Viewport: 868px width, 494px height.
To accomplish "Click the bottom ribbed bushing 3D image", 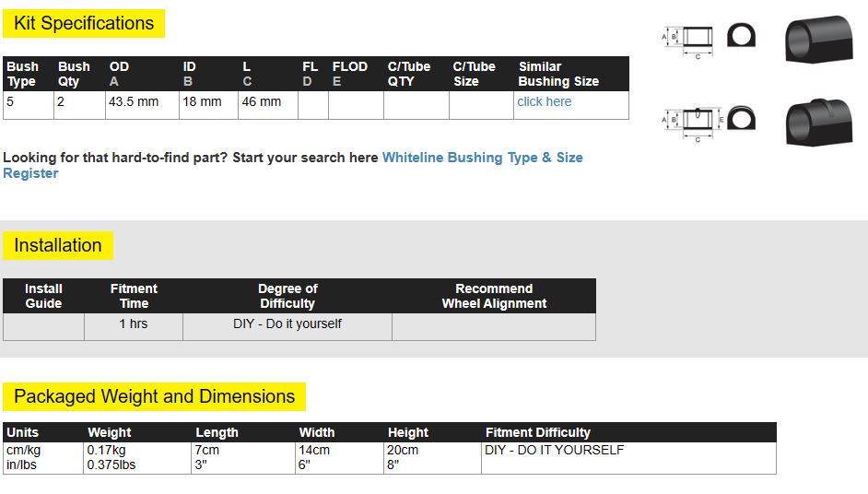I will coord(818,122).
